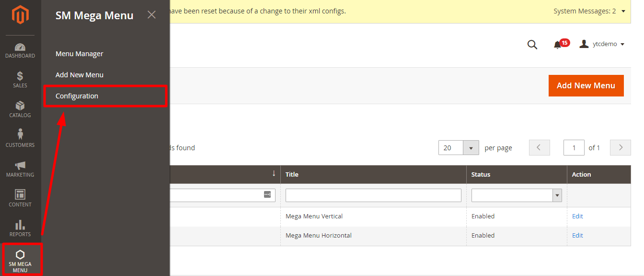644x276 pixels.
Task: Click the Mega Menu Horizontal title cell
Action: (x=319, y=236)
